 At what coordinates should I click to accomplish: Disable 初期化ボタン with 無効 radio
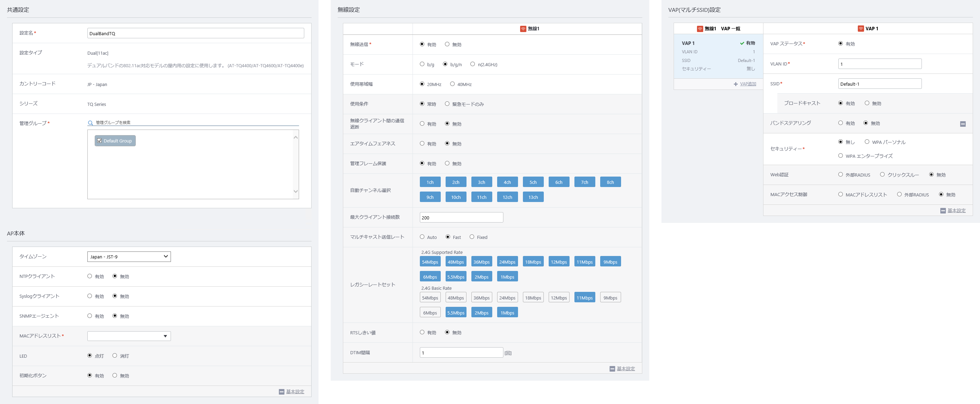point(115,375)
